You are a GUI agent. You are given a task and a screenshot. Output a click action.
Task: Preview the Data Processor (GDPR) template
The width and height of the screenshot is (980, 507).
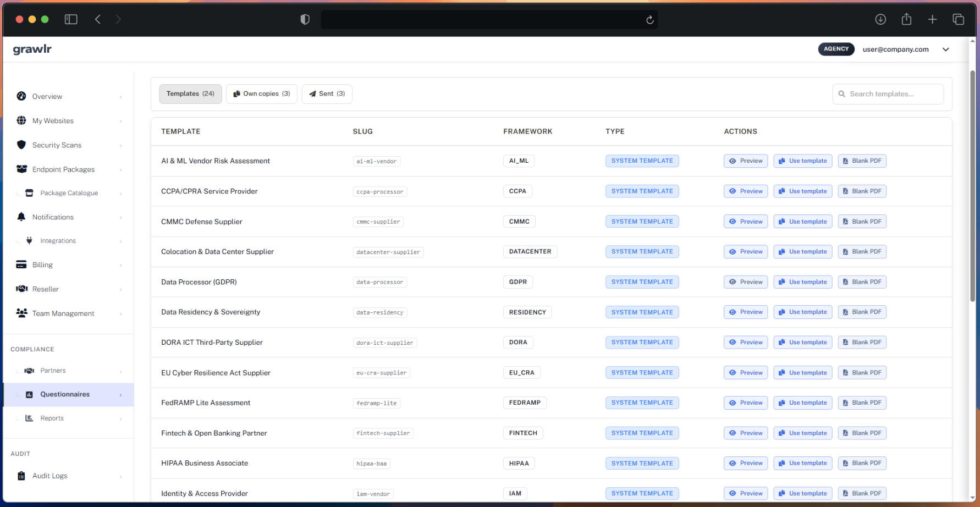tap(746, 282)
